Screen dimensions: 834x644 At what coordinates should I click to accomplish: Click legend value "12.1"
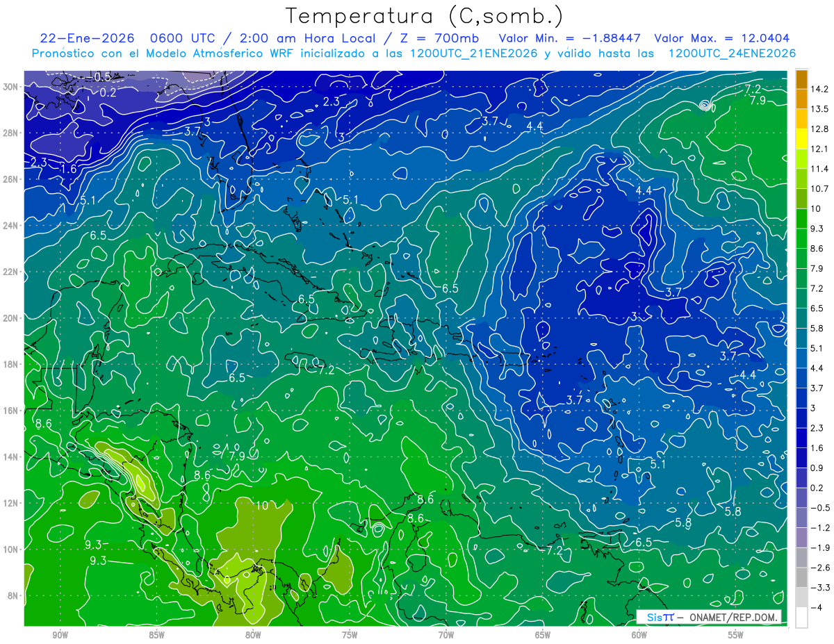coord(821,149)
